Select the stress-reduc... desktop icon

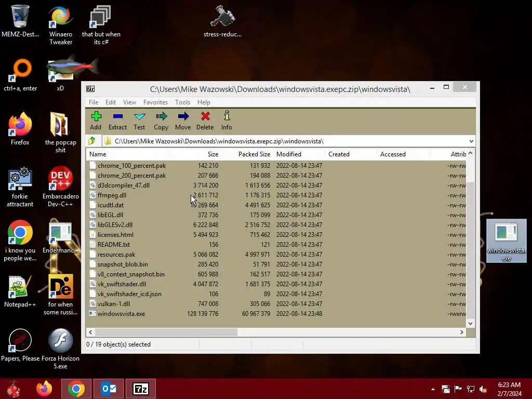pyautogui.click(x=222, y=20)
